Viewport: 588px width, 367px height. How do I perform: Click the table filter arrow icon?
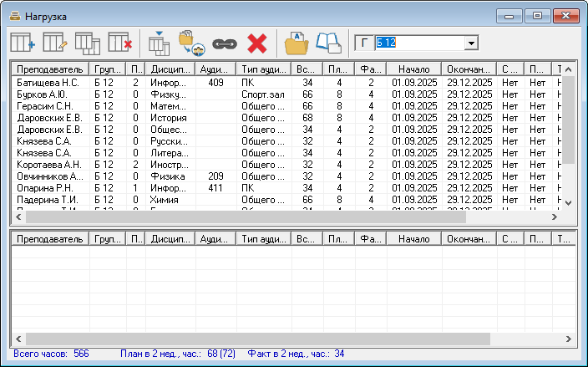158,43
